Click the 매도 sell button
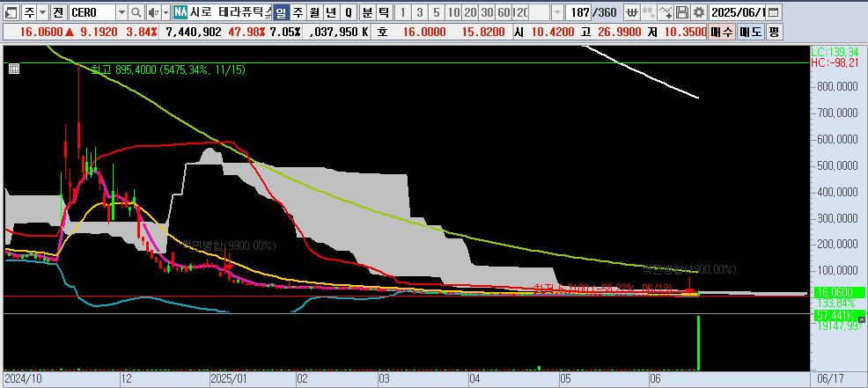The width and height of the screenshot is (868, 388). (751, 32)
